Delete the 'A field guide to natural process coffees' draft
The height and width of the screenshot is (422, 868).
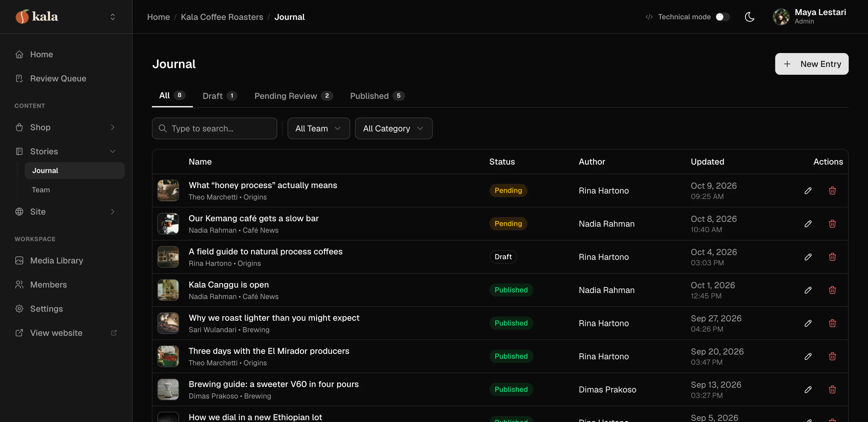point(832,257)
